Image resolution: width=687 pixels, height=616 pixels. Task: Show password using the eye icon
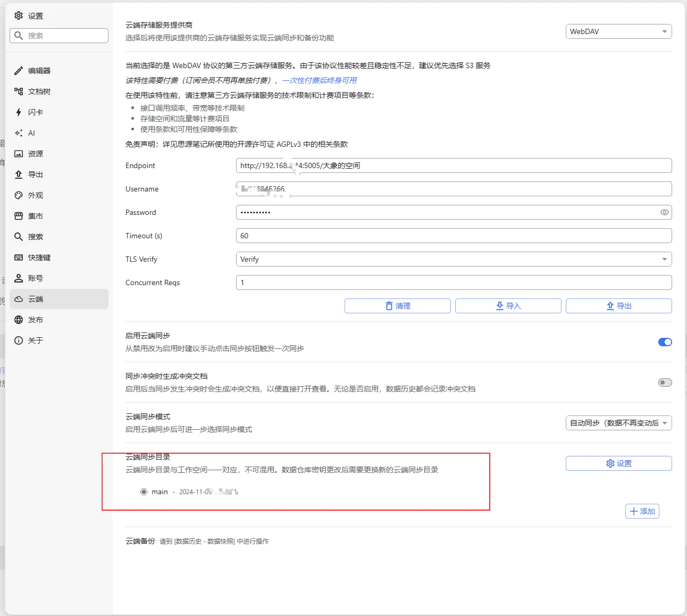tap(664, 212)
